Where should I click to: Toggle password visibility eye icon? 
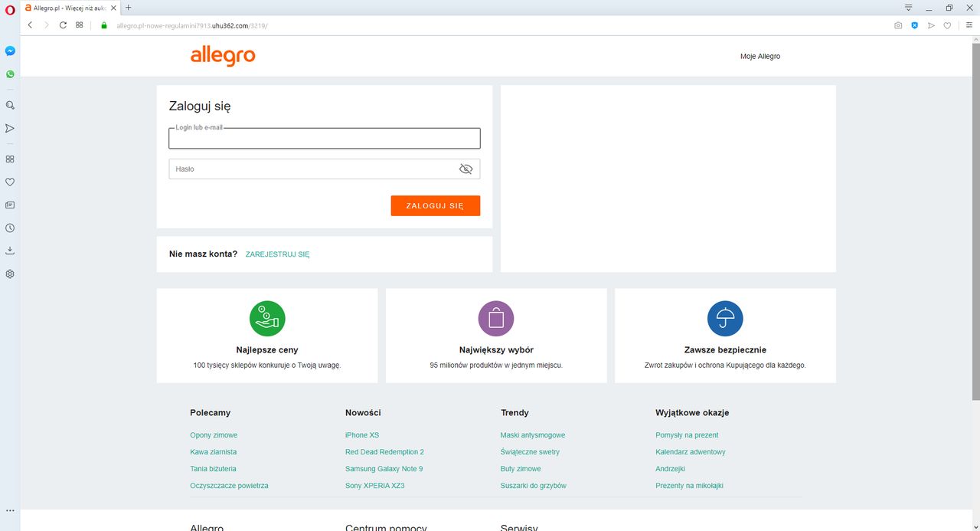[x=465, y=169]
